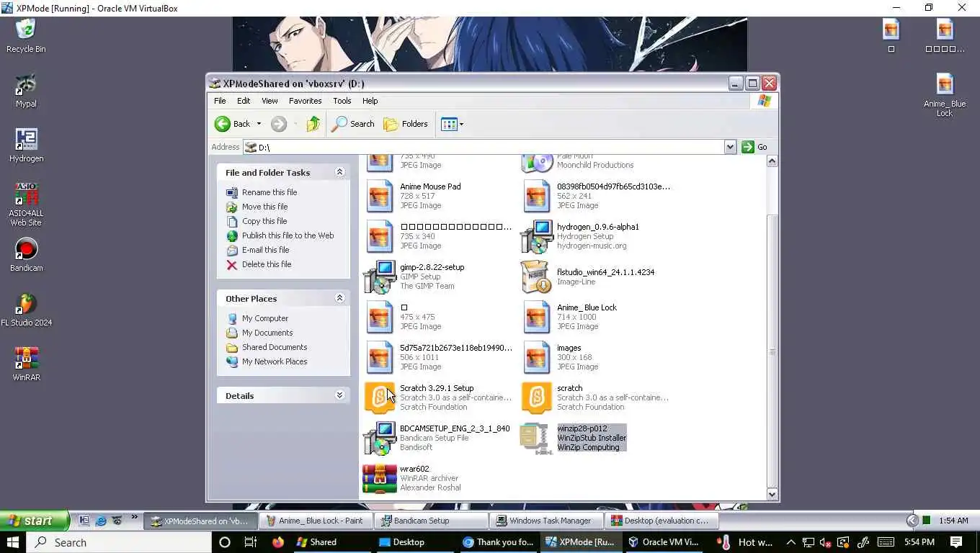This screenshot has width=980, height=553.
Task: Open the Favorites menu
Action: (305, 101)
